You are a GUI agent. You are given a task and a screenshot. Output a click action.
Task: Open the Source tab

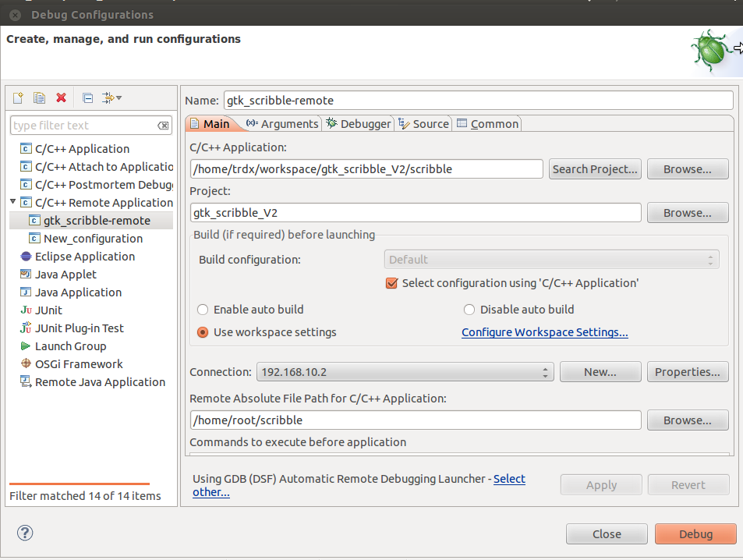click(423, 124)
